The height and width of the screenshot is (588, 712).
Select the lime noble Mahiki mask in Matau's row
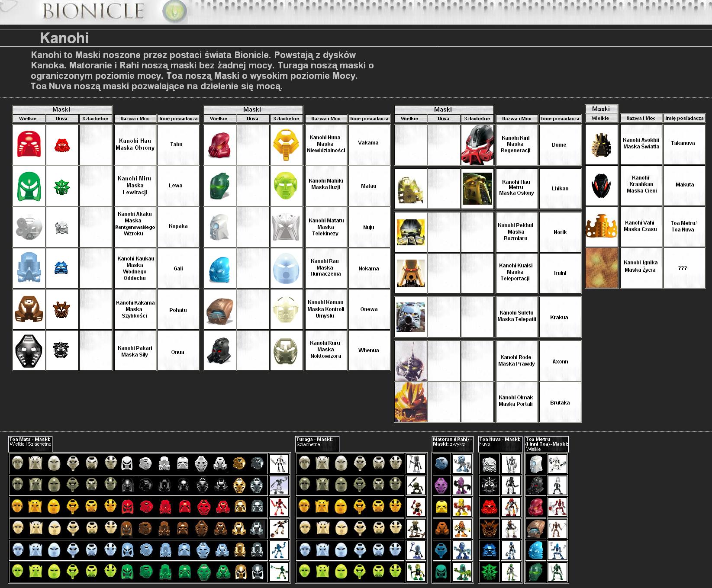coord(286,186)
